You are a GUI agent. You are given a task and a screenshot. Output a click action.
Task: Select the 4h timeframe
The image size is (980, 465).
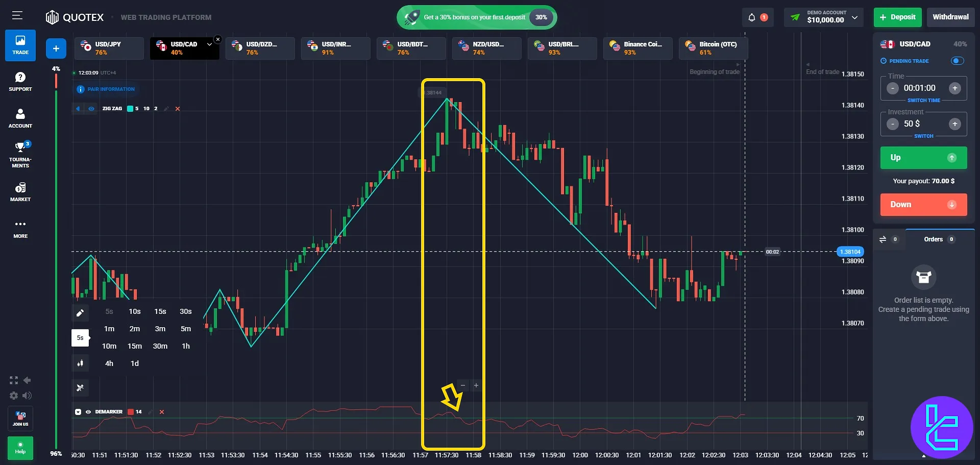109,363
